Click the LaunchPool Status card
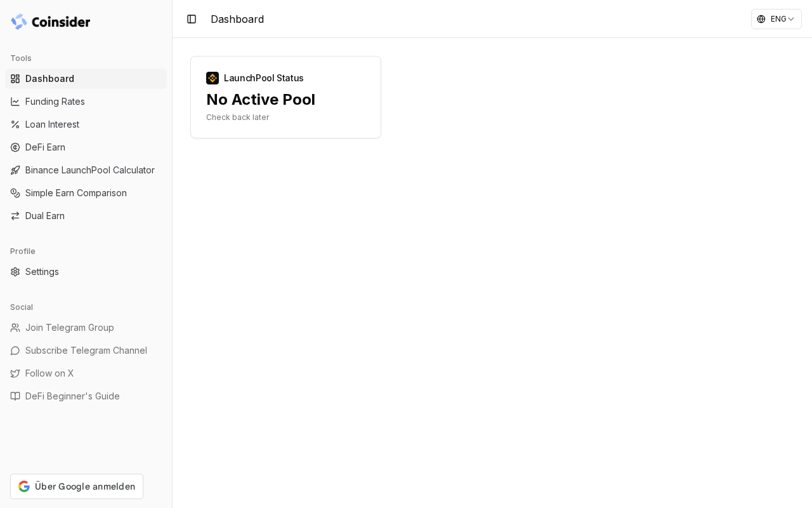The image size is (812, 508). pos(285,97)
